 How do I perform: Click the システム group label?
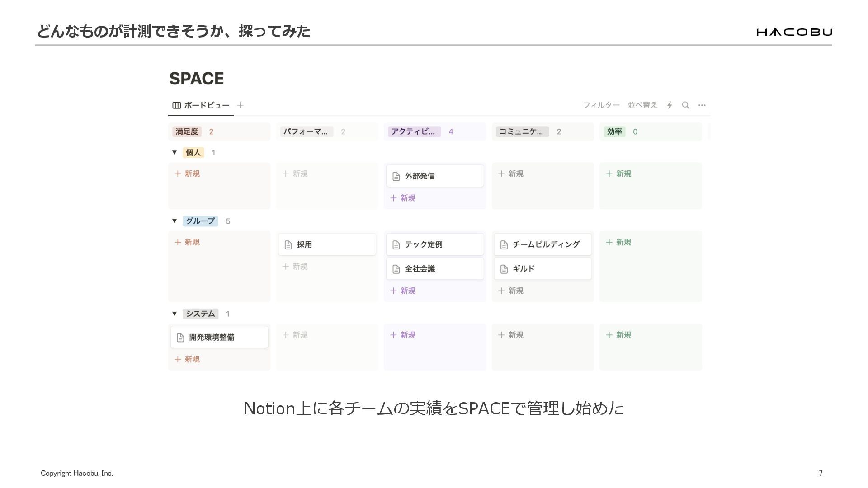click(200, 314)
